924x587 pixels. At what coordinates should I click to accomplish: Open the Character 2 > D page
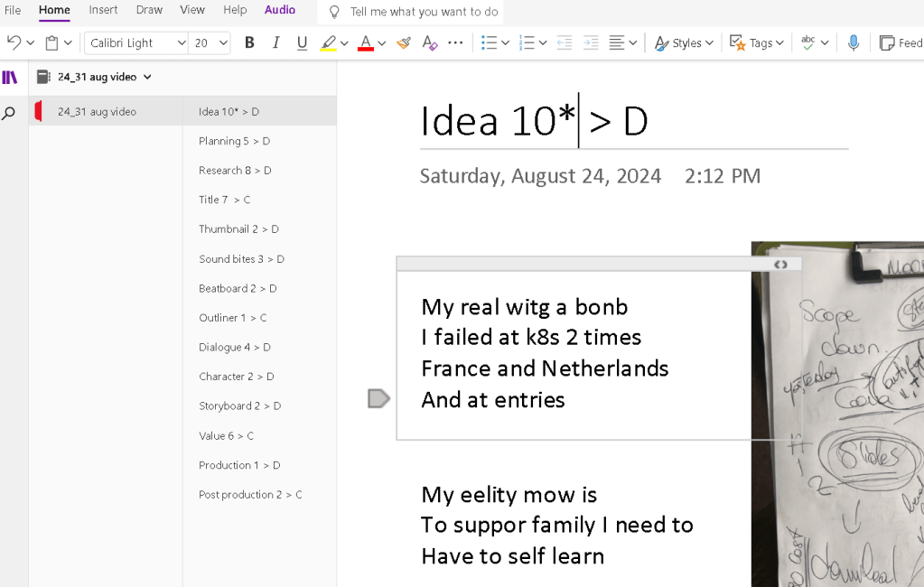pos(260,377)
